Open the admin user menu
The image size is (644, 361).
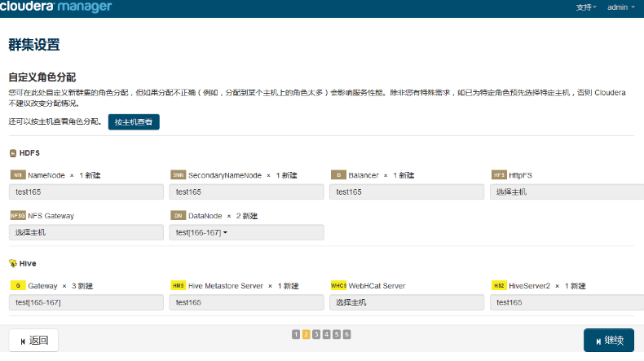pos(620,7)
